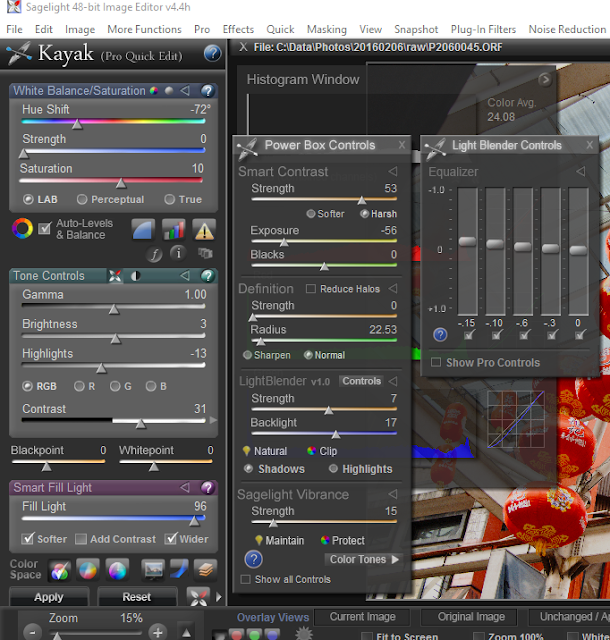Open the Masking menu
This screenshot has width=610, height=640.
327,29
